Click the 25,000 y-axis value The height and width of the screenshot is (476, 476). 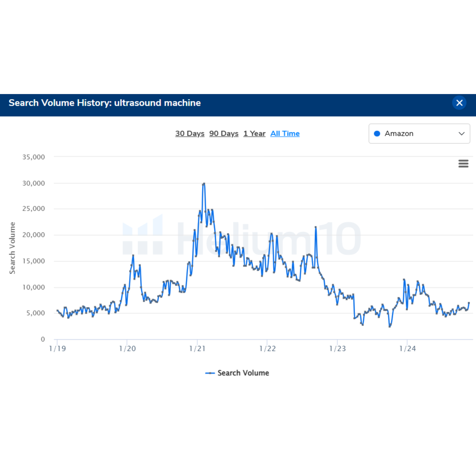coord(34,209)
